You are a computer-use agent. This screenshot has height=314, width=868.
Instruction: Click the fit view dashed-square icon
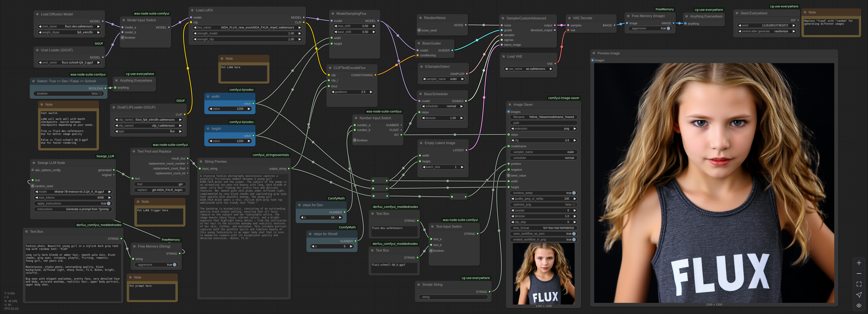click(858, 284)
